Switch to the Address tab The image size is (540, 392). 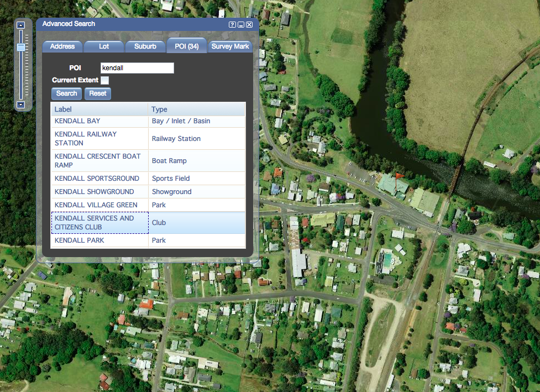click(x=62, y=46)
